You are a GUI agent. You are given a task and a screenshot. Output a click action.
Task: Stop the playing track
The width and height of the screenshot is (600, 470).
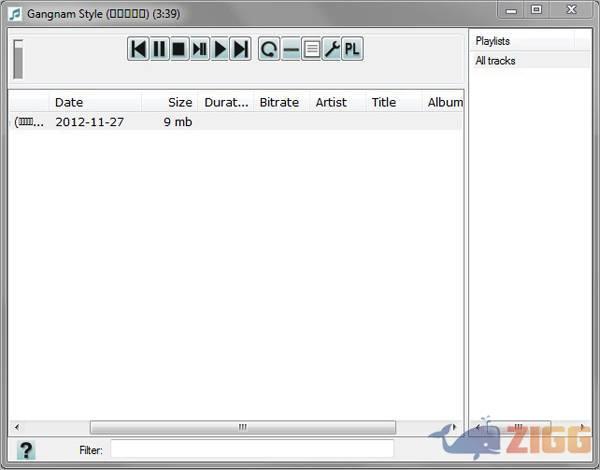(x=179, y=49)
